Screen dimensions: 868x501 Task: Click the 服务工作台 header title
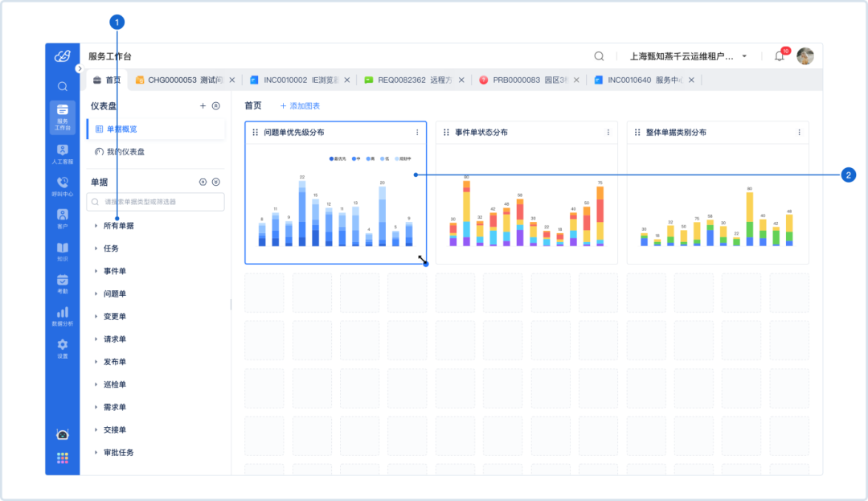coord(110,56)
